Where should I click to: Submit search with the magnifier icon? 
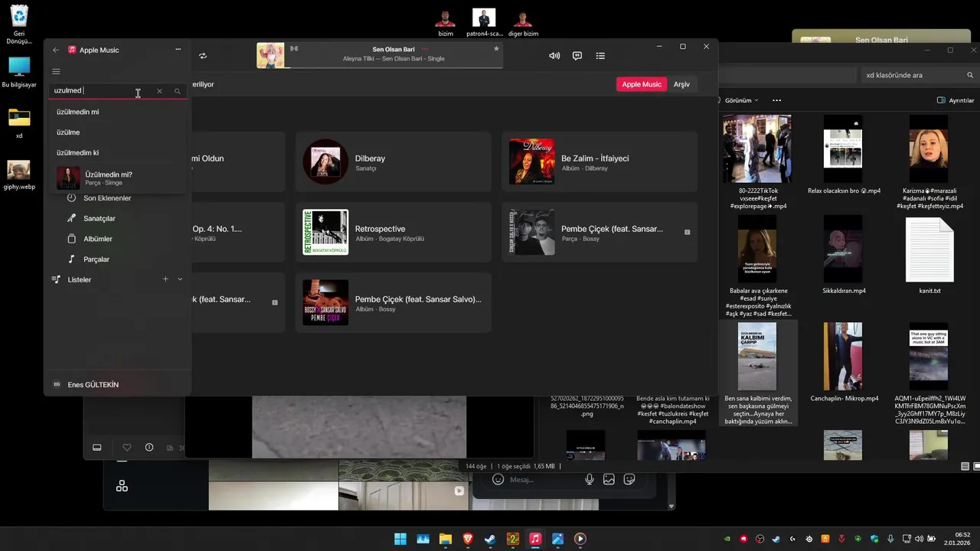click(178, 91)
